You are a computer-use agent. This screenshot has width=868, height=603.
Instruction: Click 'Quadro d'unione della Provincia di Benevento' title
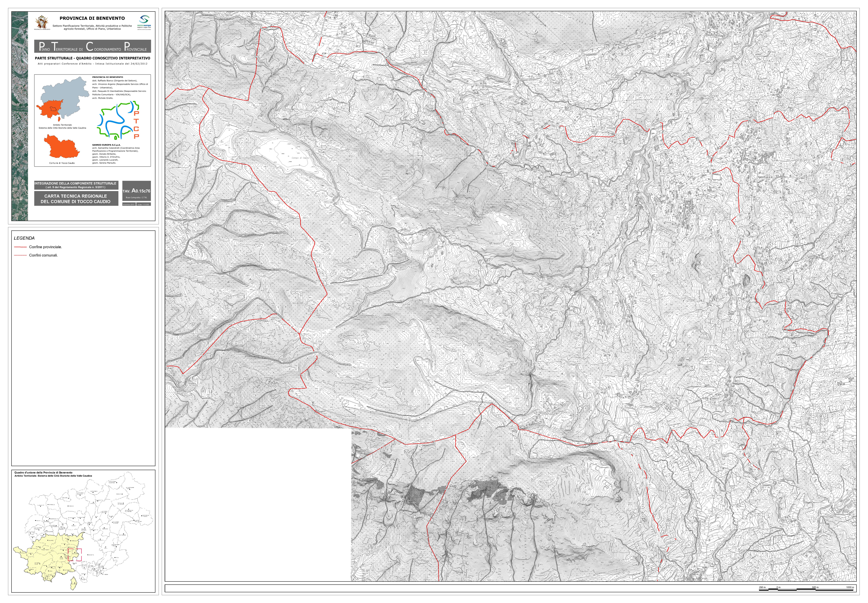(43, 473)
